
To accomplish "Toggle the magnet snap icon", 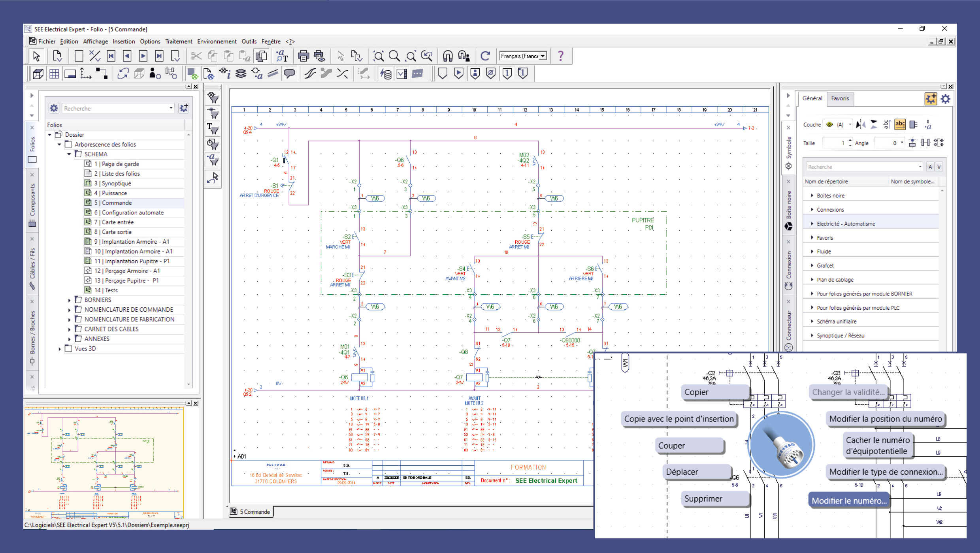I will 447,56.
